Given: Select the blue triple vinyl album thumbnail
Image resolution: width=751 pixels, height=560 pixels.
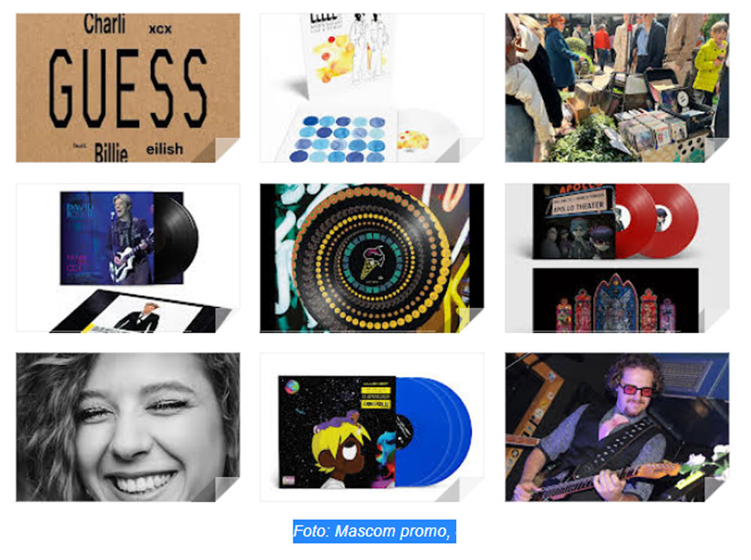Looking at the screenshot, I should [371, 427].
